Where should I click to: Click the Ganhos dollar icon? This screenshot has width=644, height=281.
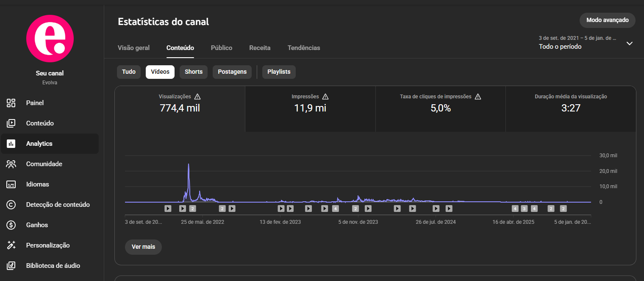(11, 225)
